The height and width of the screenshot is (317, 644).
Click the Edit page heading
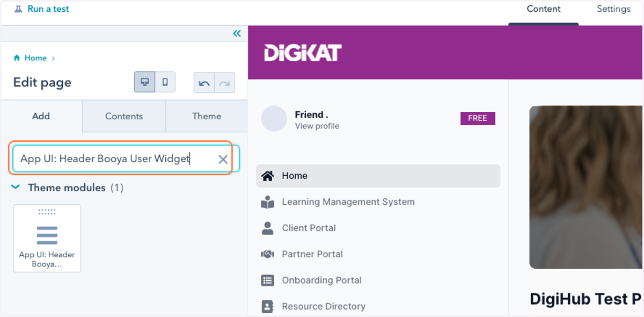pos(42,82)
